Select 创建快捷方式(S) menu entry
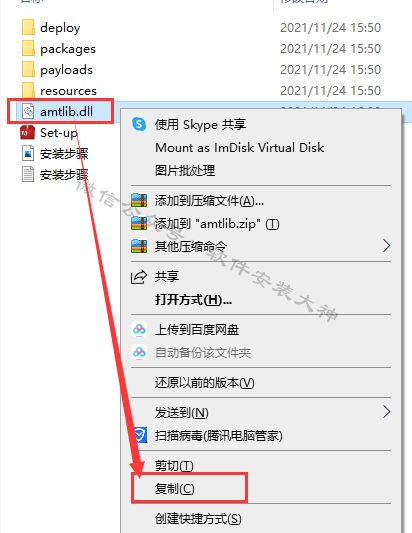Image resolution: width=412 pixels, height=533 pixels. tap(198, 519)
